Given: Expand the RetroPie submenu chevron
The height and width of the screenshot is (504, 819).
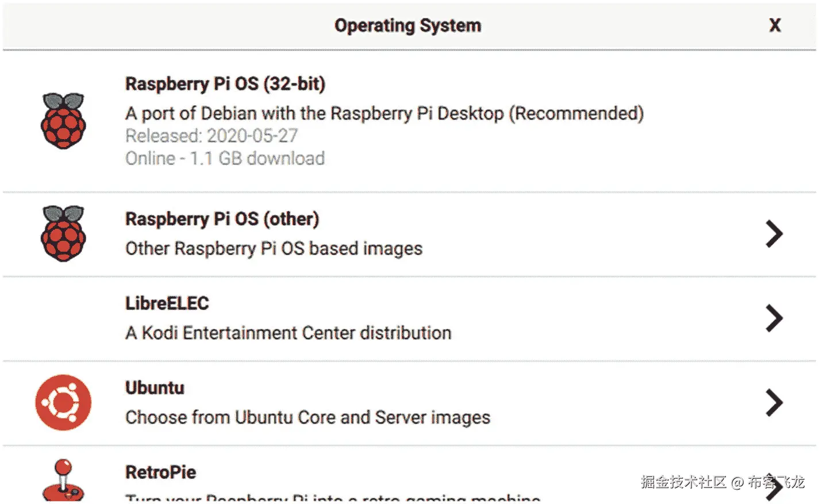Looking at the screenshot, I should click(x=774, y=488).
